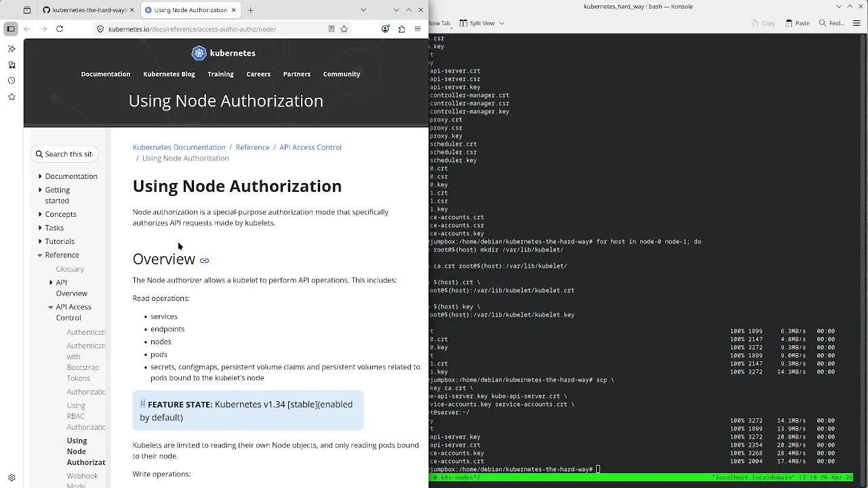
Task: Expand the Concepts tree arrow
Action: coord(40,214)
